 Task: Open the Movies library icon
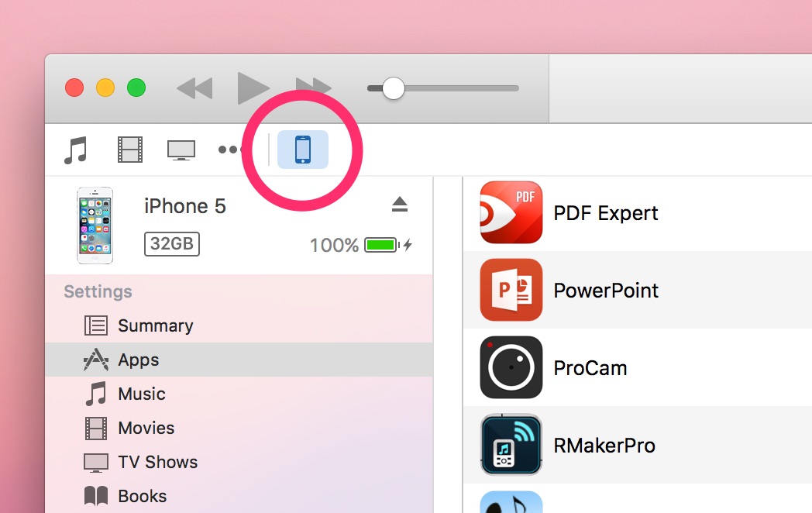pyautogui.click(x=130, y=150)
